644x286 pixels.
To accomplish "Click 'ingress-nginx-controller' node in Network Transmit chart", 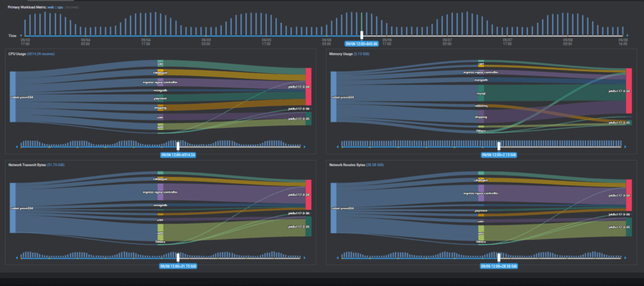I will tap(160, 192).
